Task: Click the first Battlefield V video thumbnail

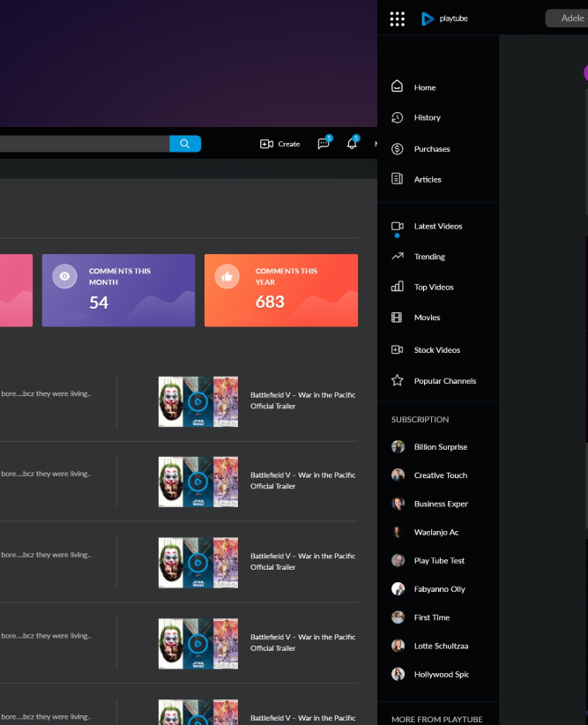Action: pos(198,402)
